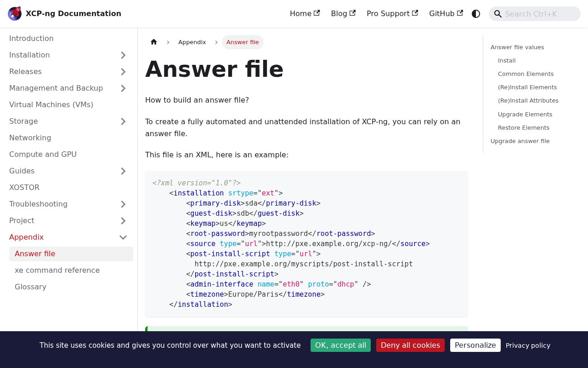Click the breadcrumb home icon
This screenshot has width=588, height=368.
point(154,41)
